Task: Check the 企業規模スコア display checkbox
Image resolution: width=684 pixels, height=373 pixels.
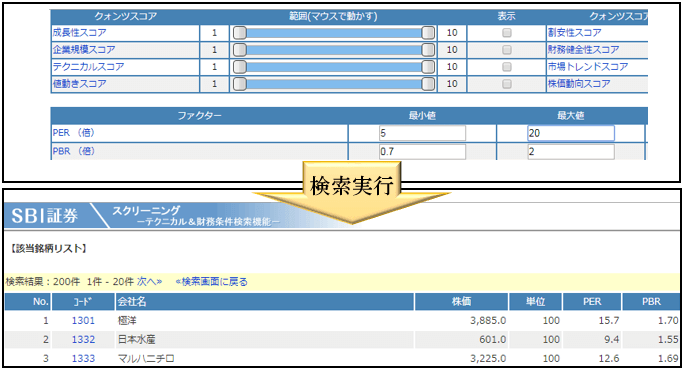Action: coord(506,50)
